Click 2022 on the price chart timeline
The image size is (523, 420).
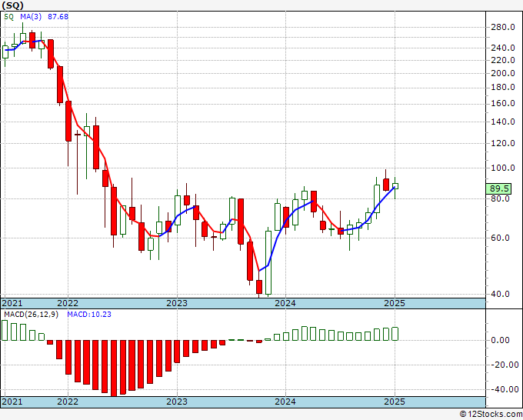tap(68, 303)
